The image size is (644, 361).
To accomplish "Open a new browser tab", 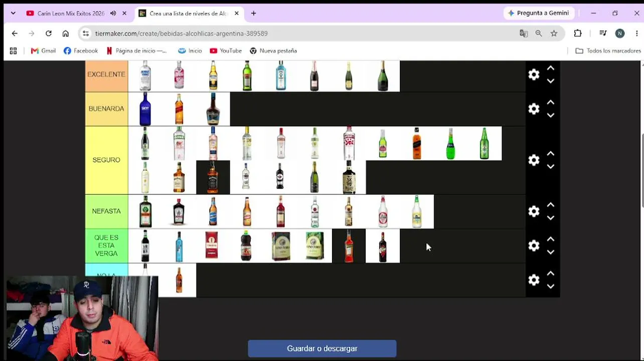I will coord(253,14).
